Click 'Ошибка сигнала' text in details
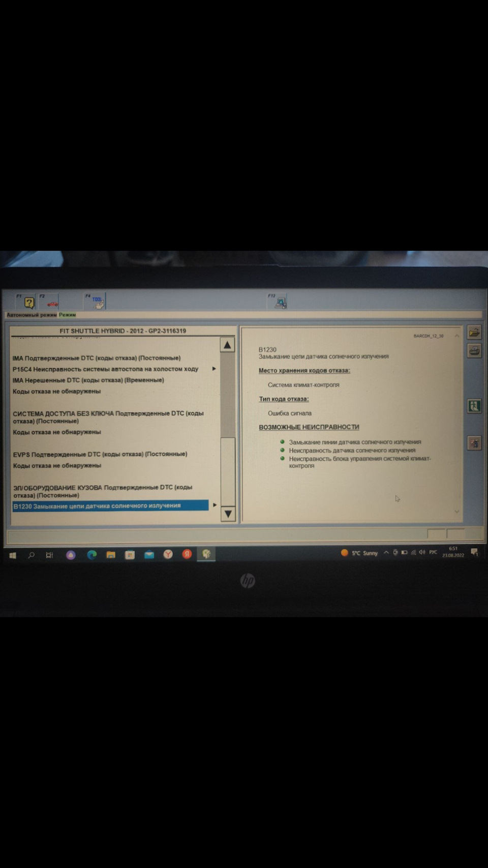Viewport: 488px width, 868px height. coord(290,413)
